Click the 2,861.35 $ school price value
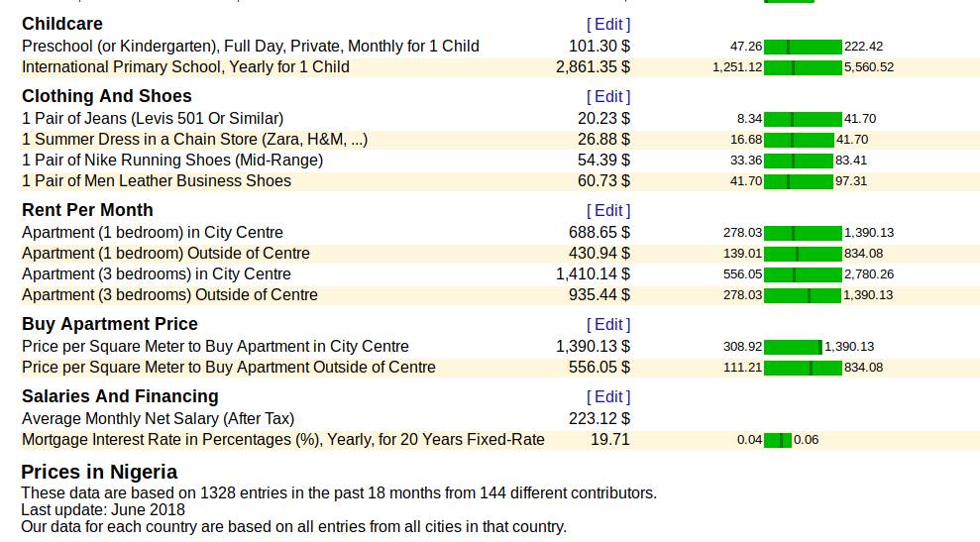980x542 pixels. coord(593,67)
